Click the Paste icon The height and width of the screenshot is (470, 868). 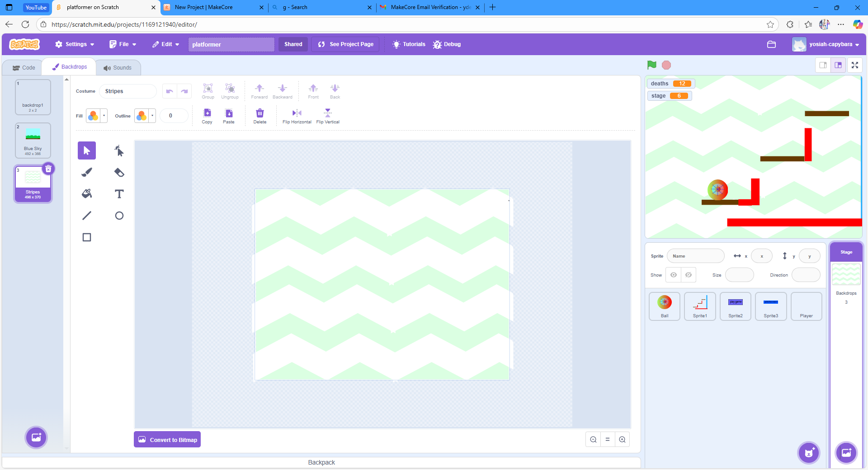pyautogui.click(x=229, y=116)
